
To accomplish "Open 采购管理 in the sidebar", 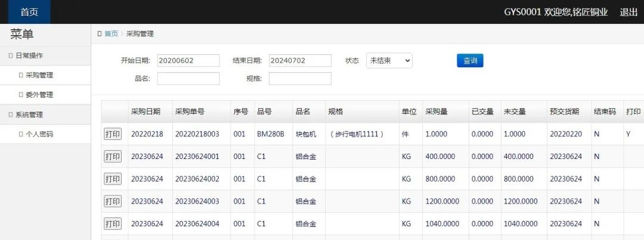I will click(39, 75).
